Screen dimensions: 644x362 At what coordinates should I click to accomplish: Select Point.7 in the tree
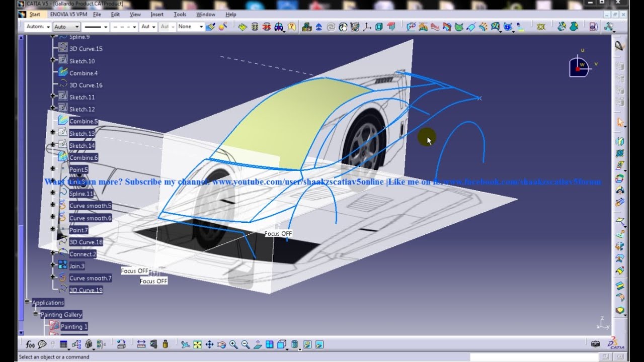point(78,230)
